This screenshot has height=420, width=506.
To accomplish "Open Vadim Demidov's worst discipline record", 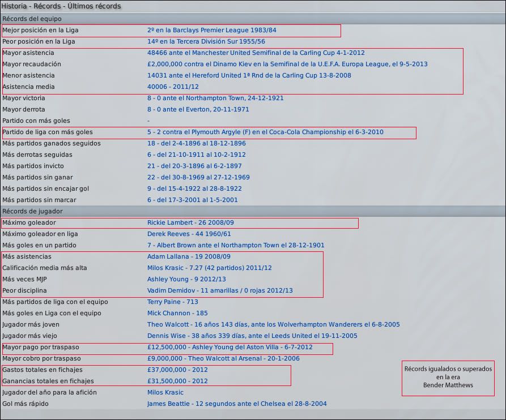I will [220, 290].
